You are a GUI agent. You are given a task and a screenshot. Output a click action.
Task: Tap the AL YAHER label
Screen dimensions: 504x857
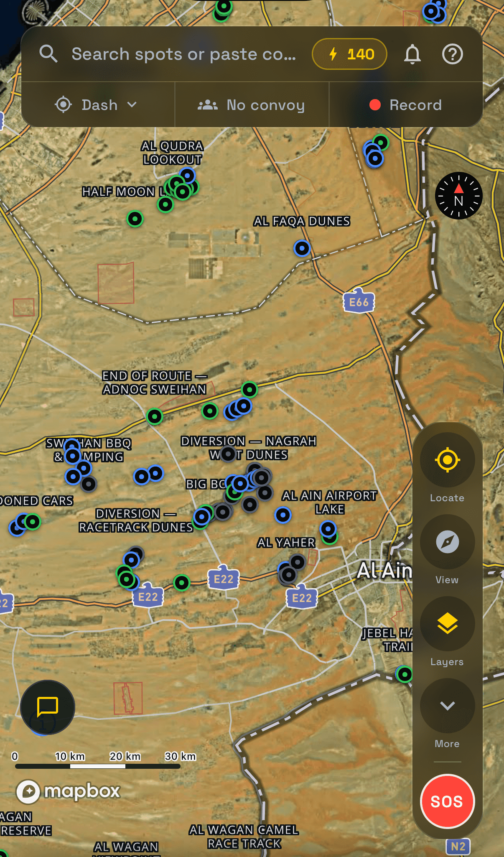tap(286, 543)
